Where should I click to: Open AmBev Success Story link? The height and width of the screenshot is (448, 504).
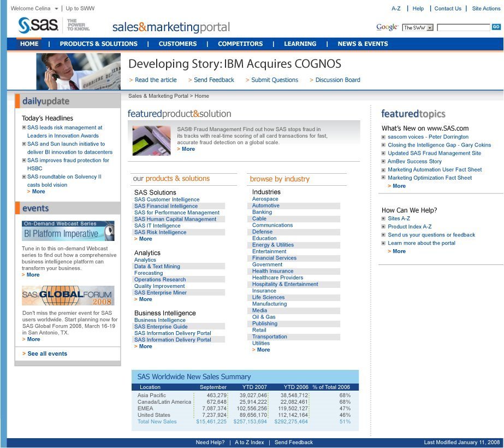click(x=414, y=161)
